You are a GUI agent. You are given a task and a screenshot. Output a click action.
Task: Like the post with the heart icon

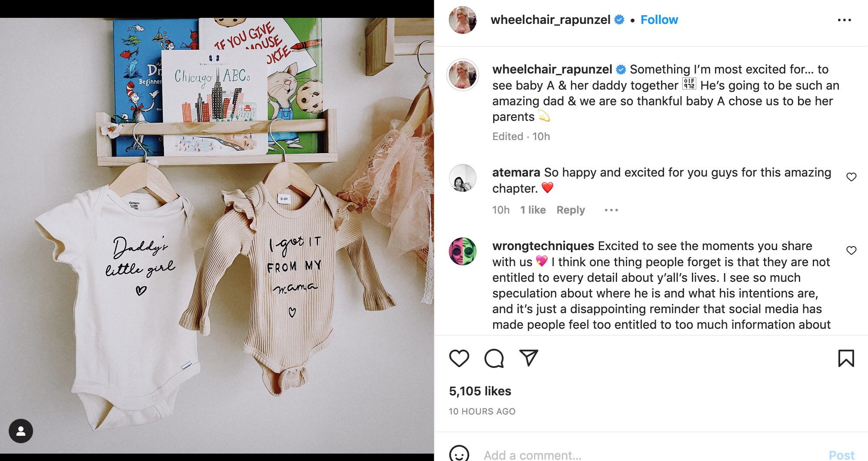[459, 358]
